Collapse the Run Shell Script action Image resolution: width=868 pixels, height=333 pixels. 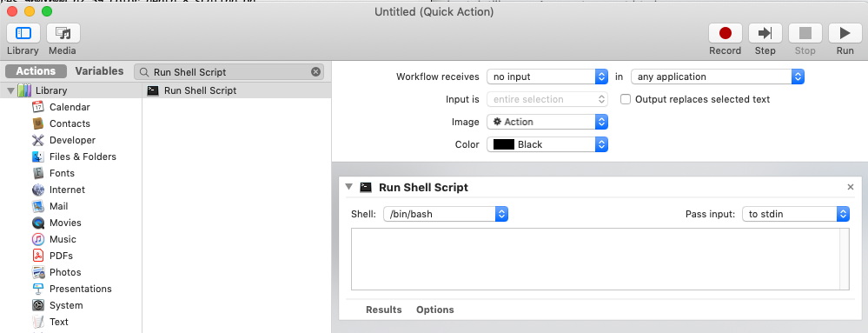point(348,187)
